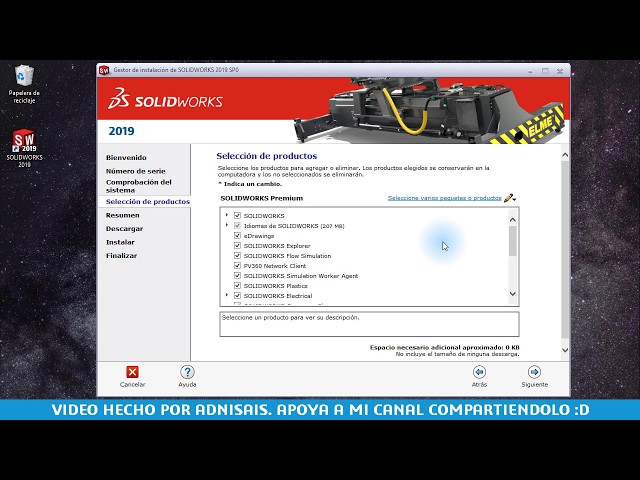This screenshot has width=640, height=480.
Task: Open the Instalar sidebar step
Action: (120, 242)
